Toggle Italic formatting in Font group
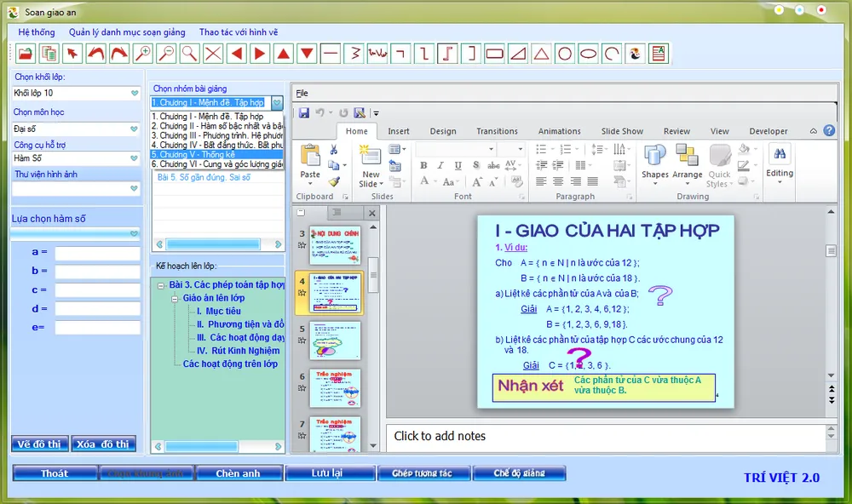Viewport: 852px width, 504px height. pyautogui.click(x=440, y=166)
